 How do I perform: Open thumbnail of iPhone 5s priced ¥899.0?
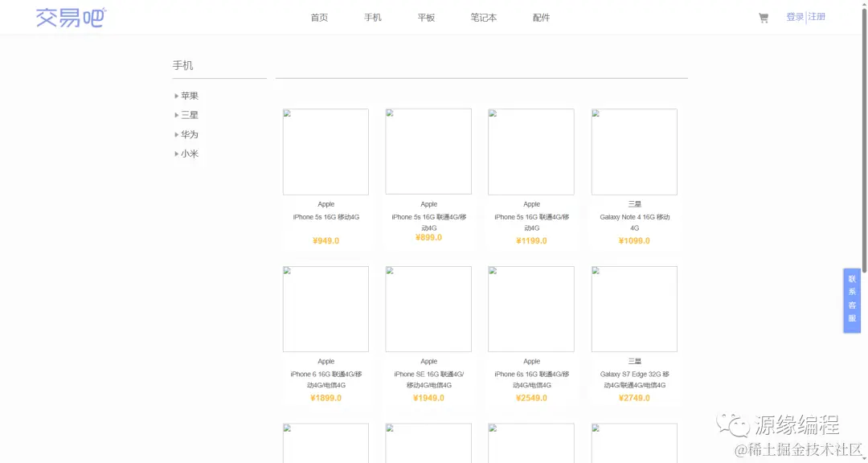pyautogui.click(x=428, y=152)
